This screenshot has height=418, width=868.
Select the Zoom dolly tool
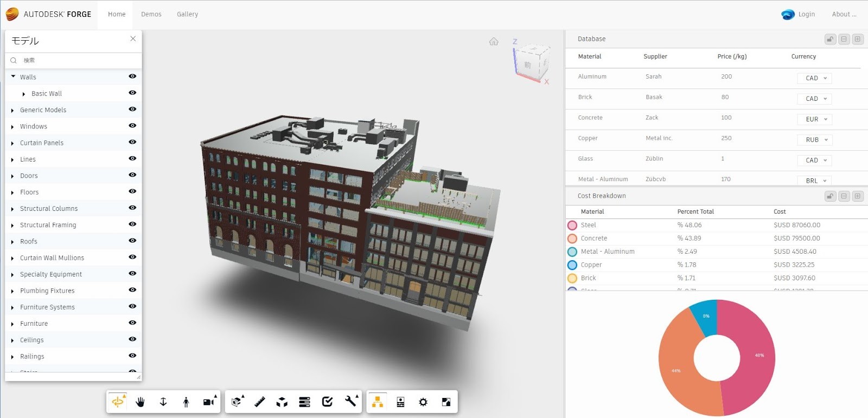pos(163,402)
